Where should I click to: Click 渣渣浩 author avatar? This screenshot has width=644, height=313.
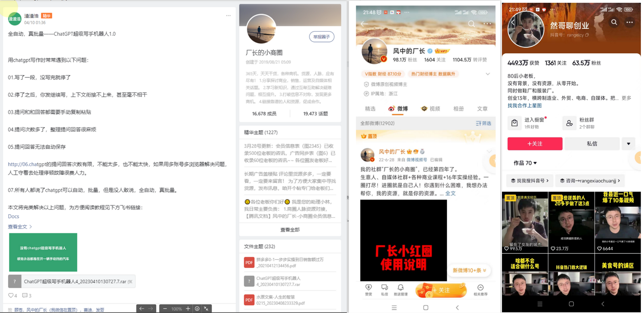coord(14,19)
